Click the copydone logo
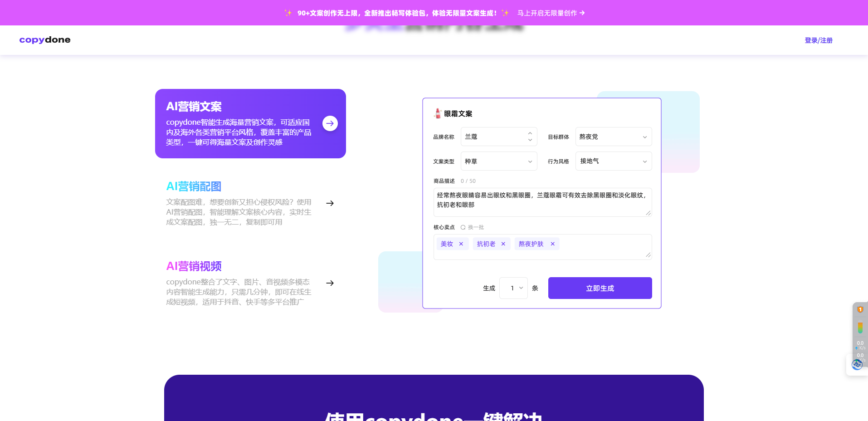This screenshot has width=868, height=421. 44,39
